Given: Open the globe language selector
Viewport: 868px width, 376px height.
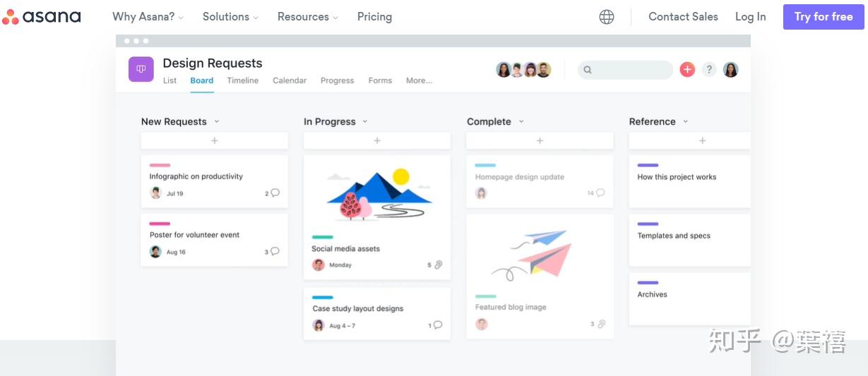Looking at the screenshot, I should 607,17.
